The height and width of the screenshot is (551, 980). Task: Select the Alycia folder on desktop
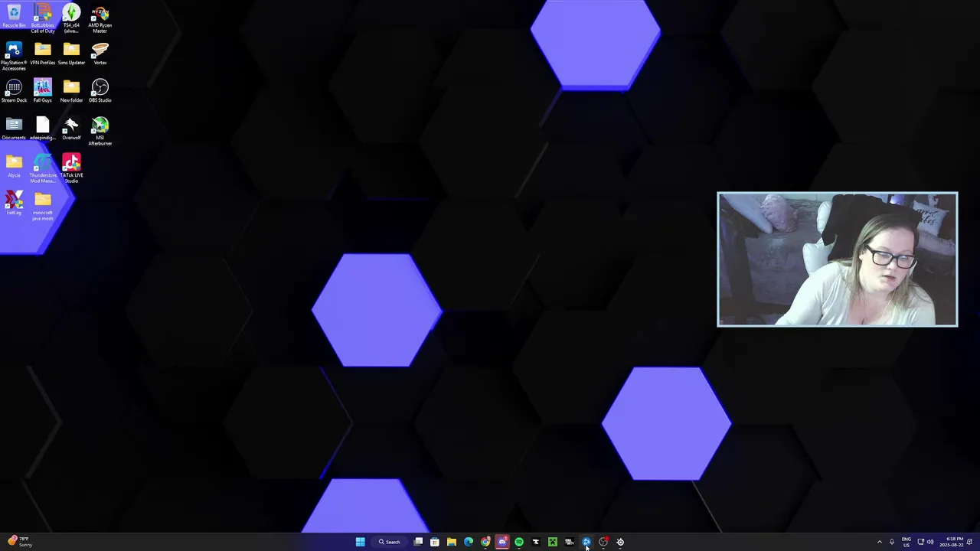pyautogui.click(x=14, y=166)
